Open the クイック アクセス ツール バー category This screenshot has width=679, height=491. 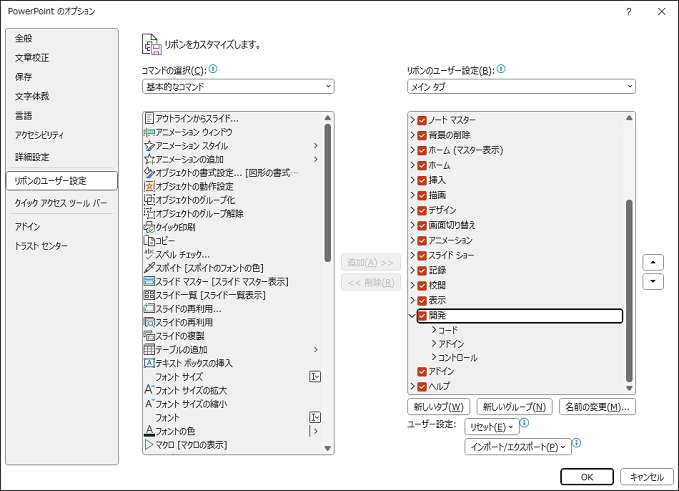pos(62,203)
